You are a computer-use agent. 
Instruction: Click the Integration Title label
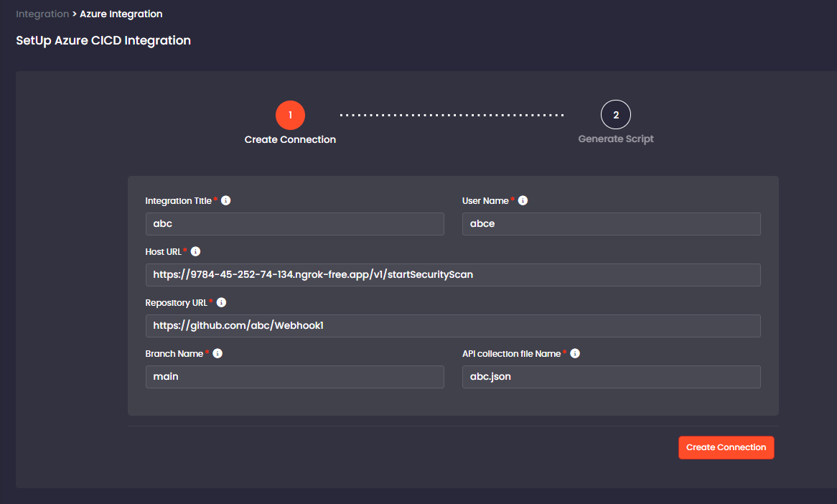(178, 201)
